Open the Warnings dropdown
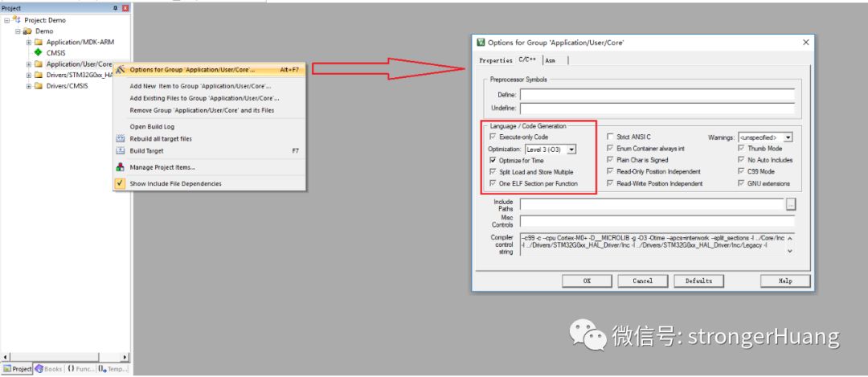868x377 pixels. (788, 137)
